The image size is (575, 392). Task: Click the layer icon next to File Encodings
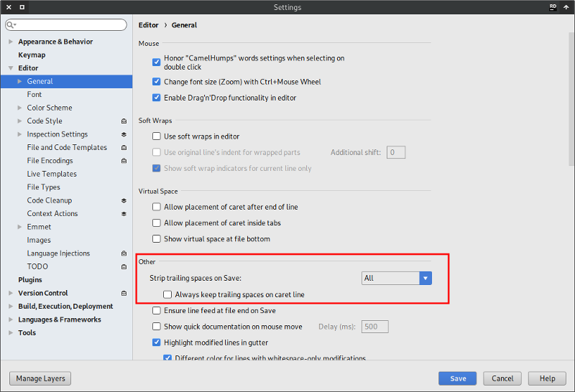coord(124,161)
